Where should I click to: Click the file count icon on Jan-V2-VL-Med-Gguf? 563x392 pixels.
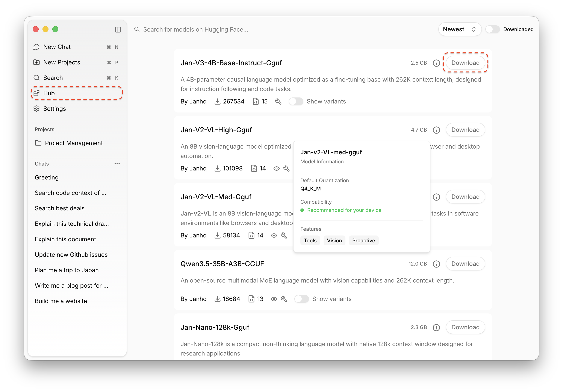click(251, 236)
